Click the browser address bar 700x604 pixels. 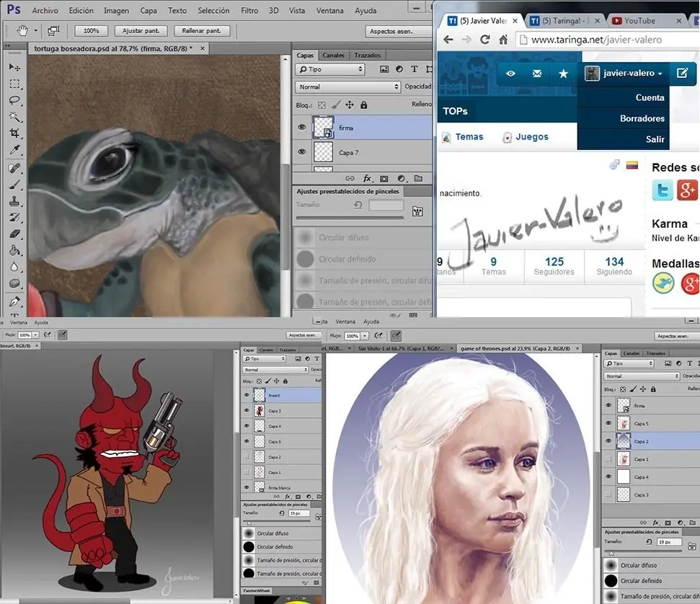(x=607, y=40)
